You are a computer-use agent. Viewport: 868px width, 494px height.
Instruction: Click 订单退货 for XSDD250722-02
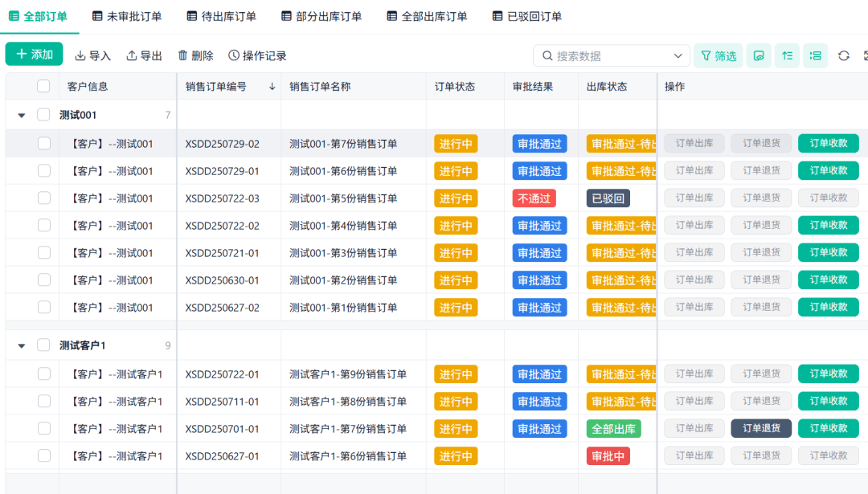(761, 225)
